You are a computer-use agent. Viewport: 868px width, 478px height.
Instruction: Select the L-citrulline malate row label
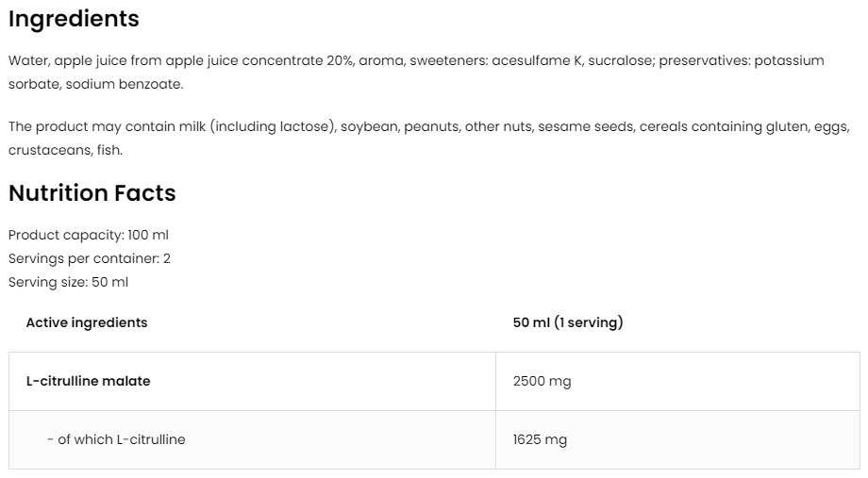pos(88,381)
